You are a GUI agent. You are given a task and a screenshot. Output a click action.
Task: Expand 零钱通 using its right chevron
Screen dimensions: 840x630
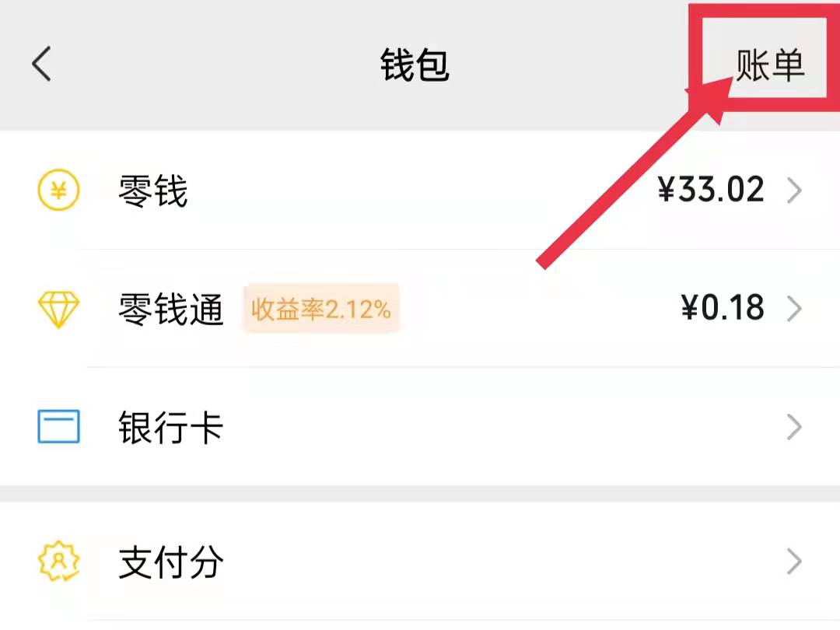(x=794, y=310)
